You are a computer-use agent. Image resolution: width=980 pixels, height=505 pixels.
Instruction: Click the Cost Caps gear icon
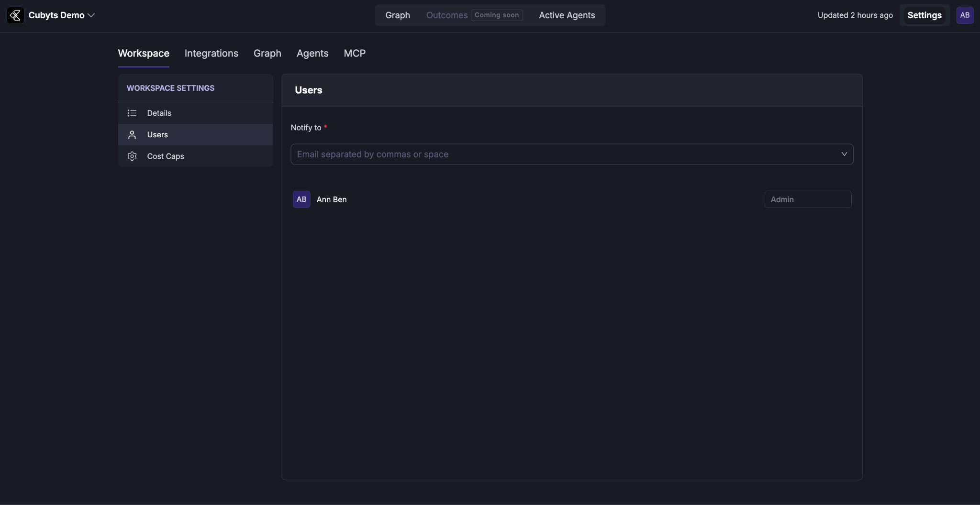[132, 156]
